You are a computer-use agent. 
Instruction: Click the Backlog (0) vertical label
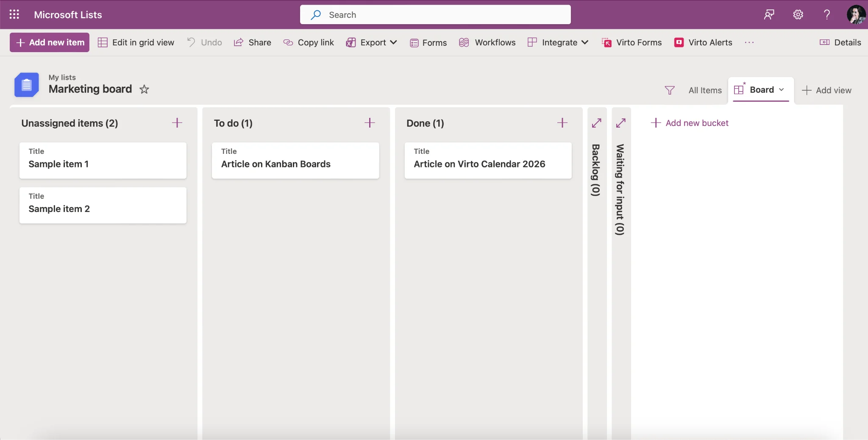pyautogui.click(x=595, y=170)
